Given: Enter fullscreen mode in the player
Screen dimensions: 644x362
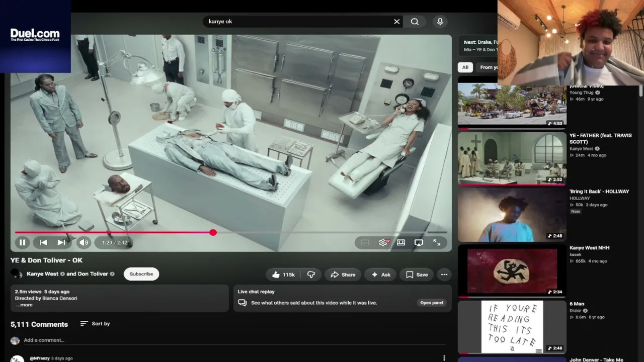Looking at the screenshot, I should tap(437, 242).
